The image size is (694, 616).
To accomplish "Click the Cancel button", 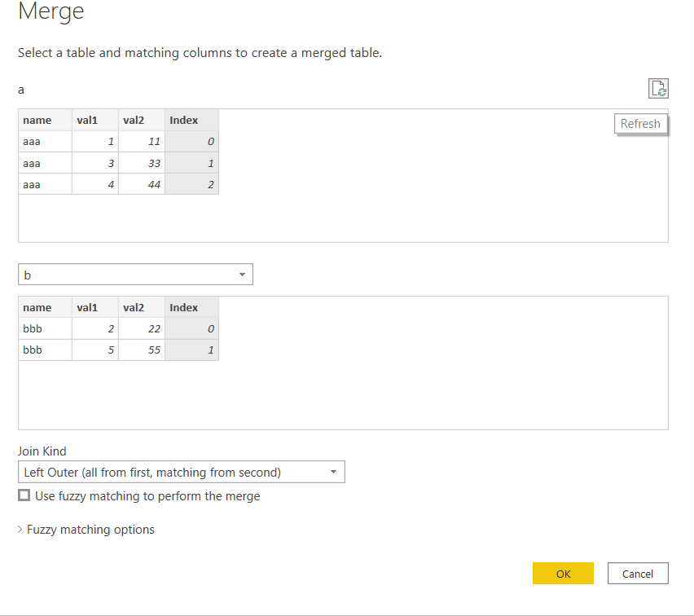I will point(638,574).
